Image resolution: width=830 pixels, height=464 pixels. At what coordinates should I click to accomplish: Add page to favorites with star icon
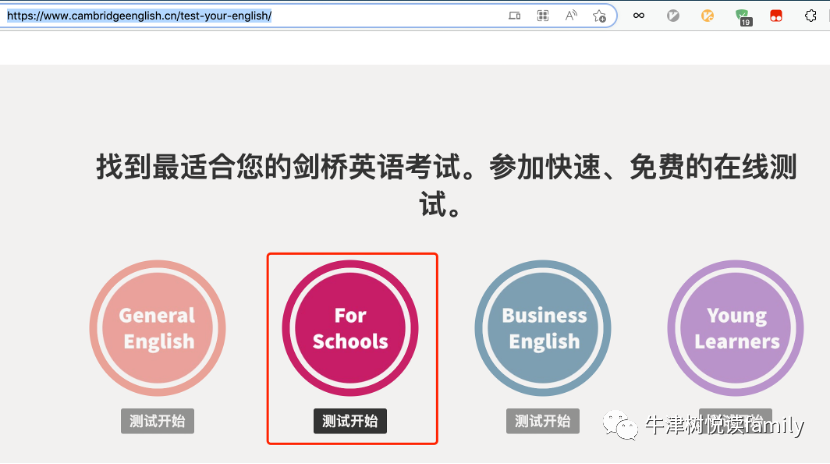point(599,16)
